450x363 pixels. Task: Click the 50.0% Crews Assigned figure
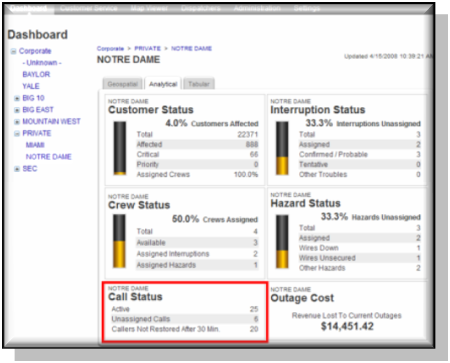(x=215, y=219)
